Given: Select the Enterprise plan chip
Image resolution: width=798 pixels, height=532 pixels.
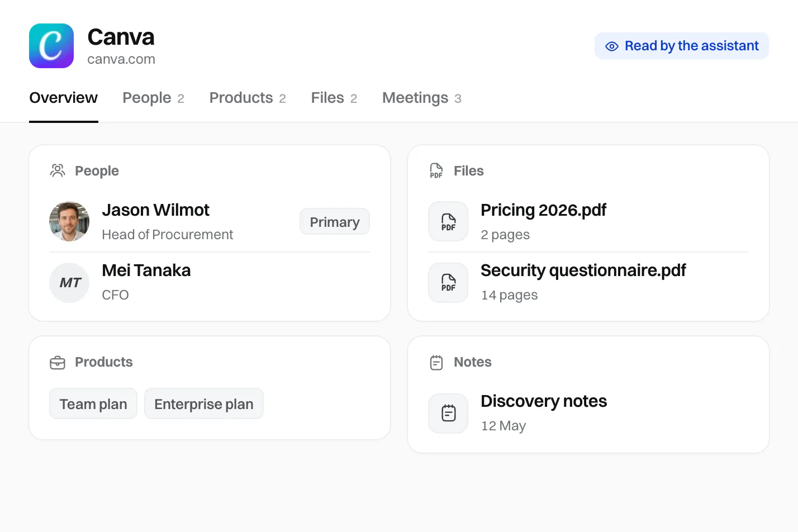Looking at the screenshot, I should point(204,403).
